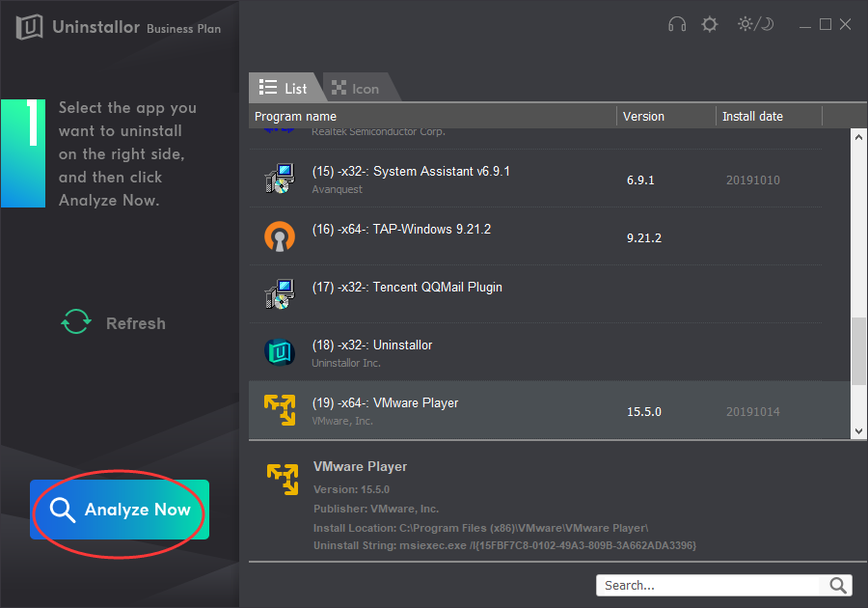
Task: Click the VMware, Inc. publisher text in list
Action: (342, 421)
